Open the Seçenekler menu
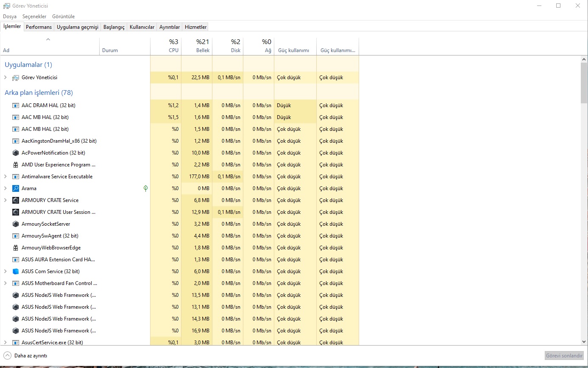 point(34,17)
